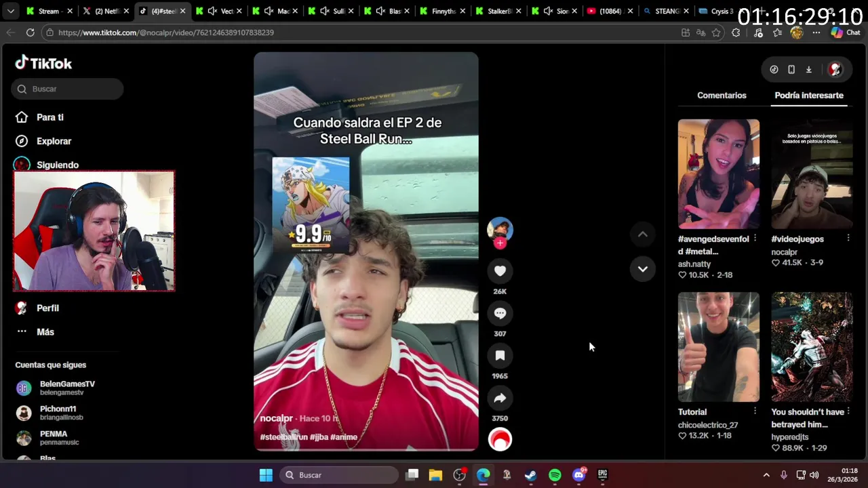Viewport: 868px width, 488px height.
Task: Open Discord from the taskbar
Action: point(578,475)
